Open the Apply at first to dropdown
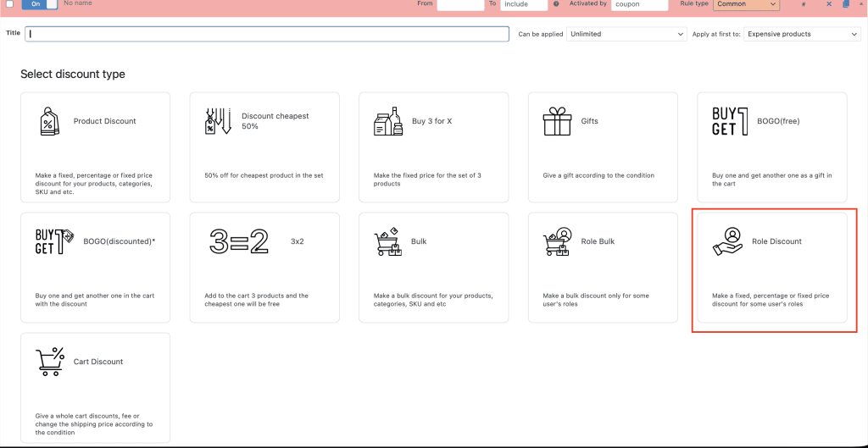Screen dimensions: 868x448 [x=802, y=34]
